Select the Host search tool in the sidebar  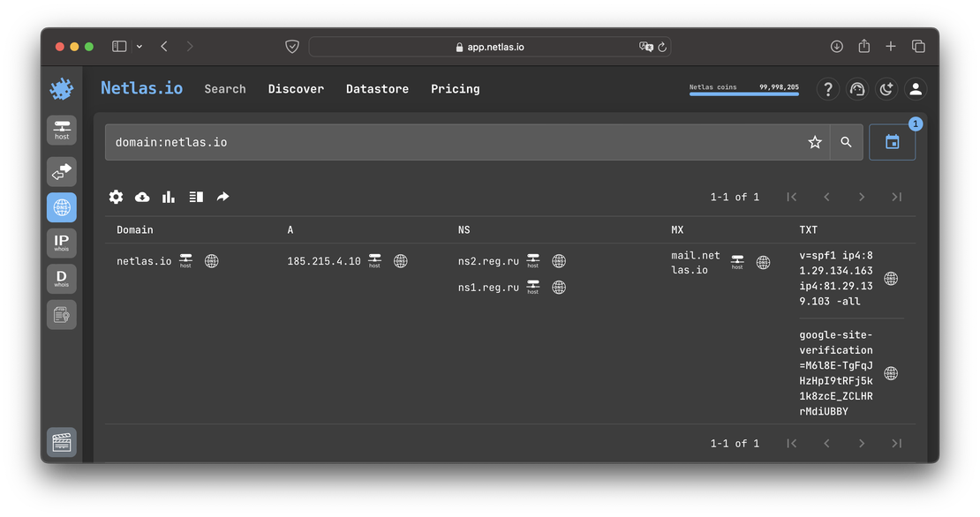click(61, 130)
